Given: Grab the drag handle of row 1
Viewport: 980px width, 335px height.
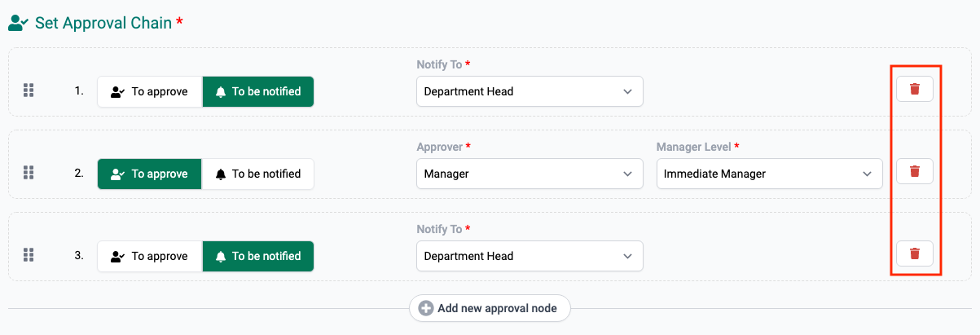Looking at the screenshot, I should point(29,90).
